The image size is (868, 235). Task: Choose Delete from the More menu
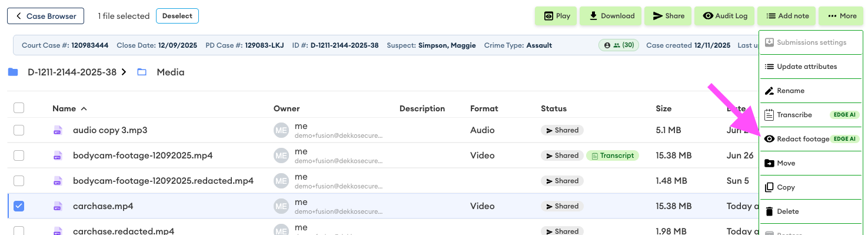click(812, 211)
